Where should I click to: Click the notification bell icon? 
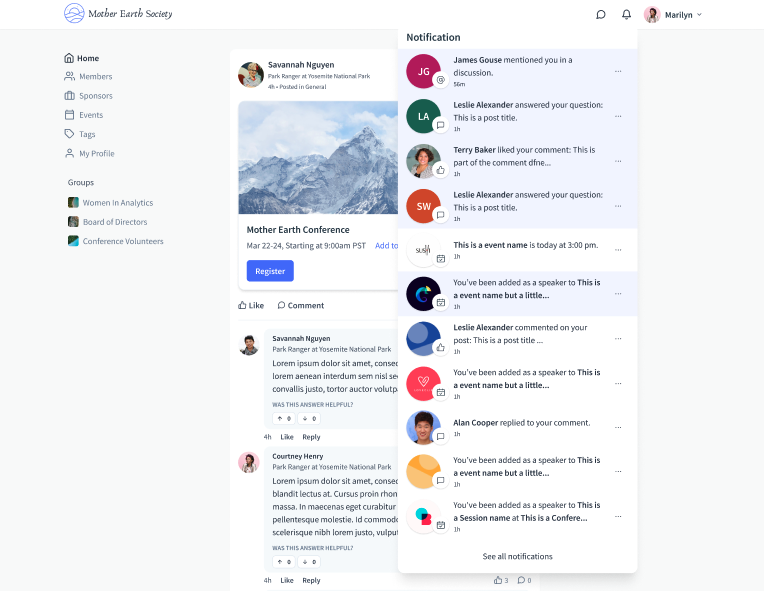coord(627,15)
